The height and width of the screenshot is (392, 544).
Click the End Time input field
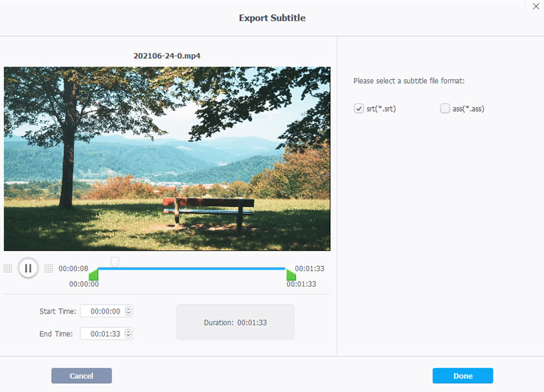pyautogui.click(x=107, y=334)
